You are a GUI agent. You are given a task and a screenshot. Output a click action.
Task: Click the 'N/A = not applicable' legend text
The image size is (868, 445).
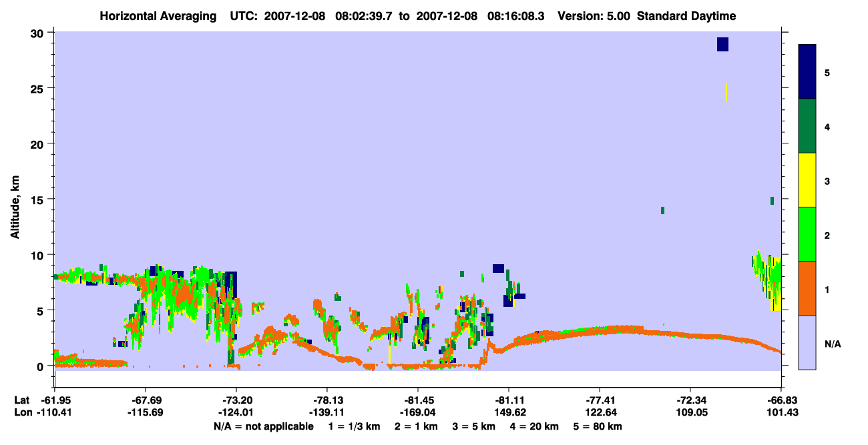(264, 426)
